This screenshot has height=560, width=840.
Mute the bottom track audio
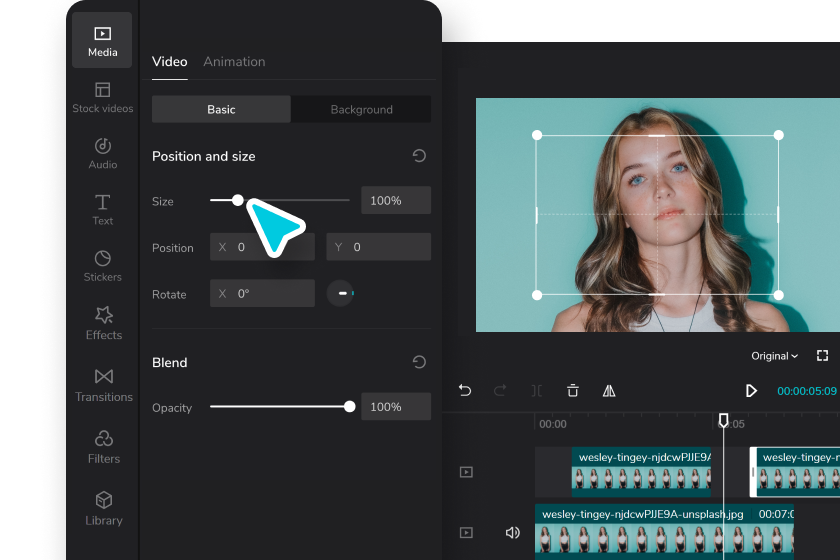(x=513, y=532)
